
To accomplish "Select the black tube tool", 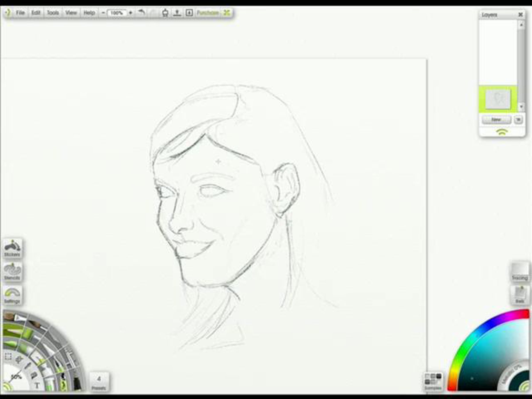I will pyautogui.click(x=77, y=383).
